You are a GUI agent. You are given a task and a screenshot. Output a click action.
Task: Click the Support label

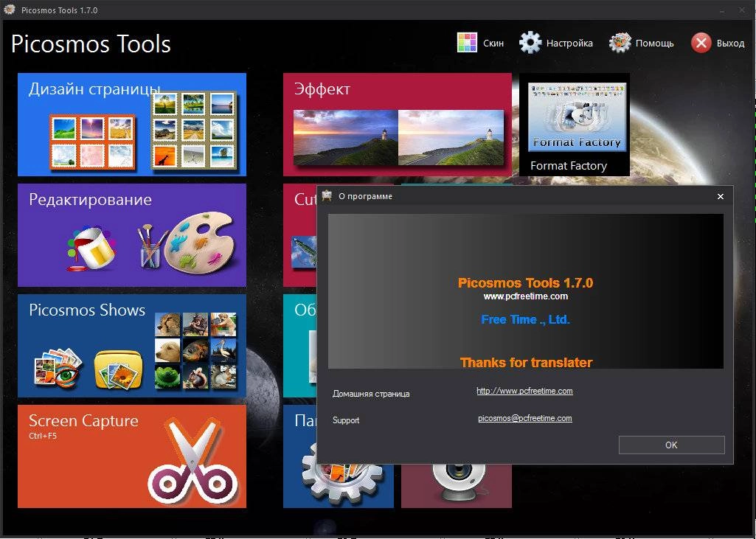(346, 420)
